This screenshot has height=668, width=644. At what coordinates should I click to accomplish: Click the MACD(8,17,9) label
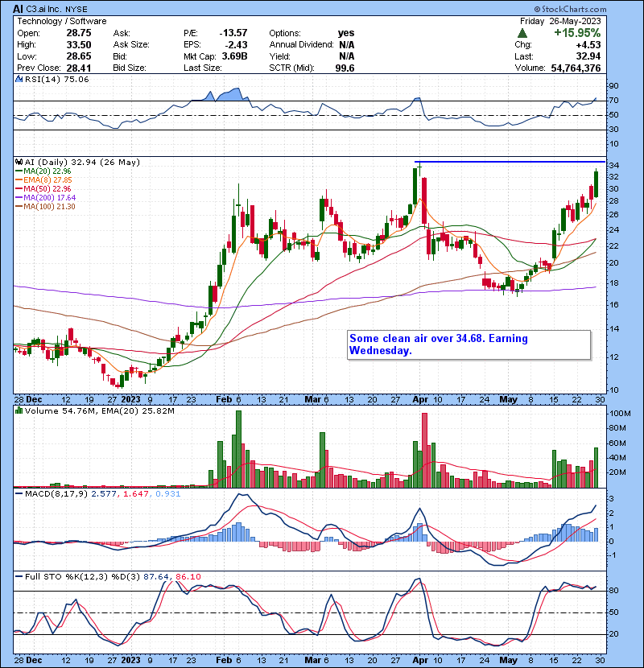(56, 494)
